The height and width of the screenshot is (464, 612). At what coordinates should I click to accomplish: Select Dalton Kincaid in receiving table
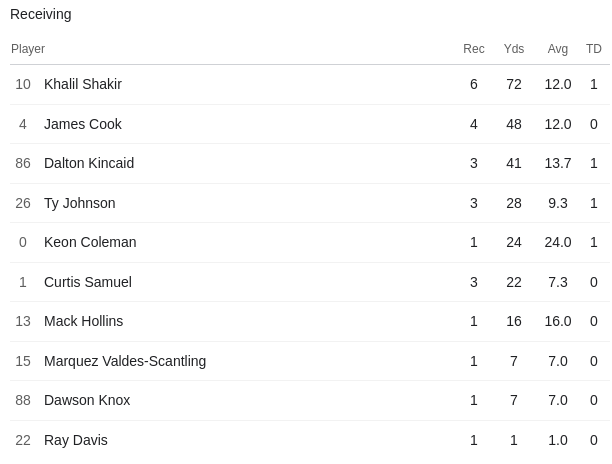point(89,163)
